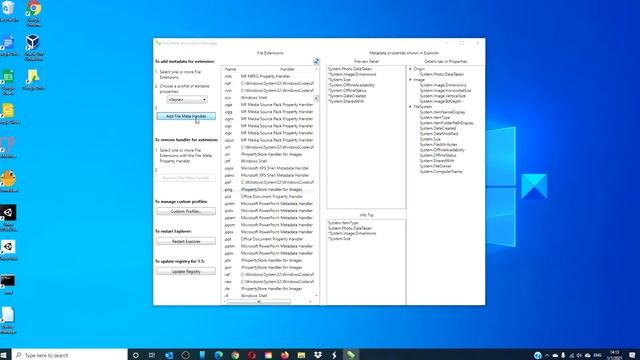640x360 pixels.
Task: Select System.ItemFolderPathDisplay in the Details tree
Action: point(447,123)
